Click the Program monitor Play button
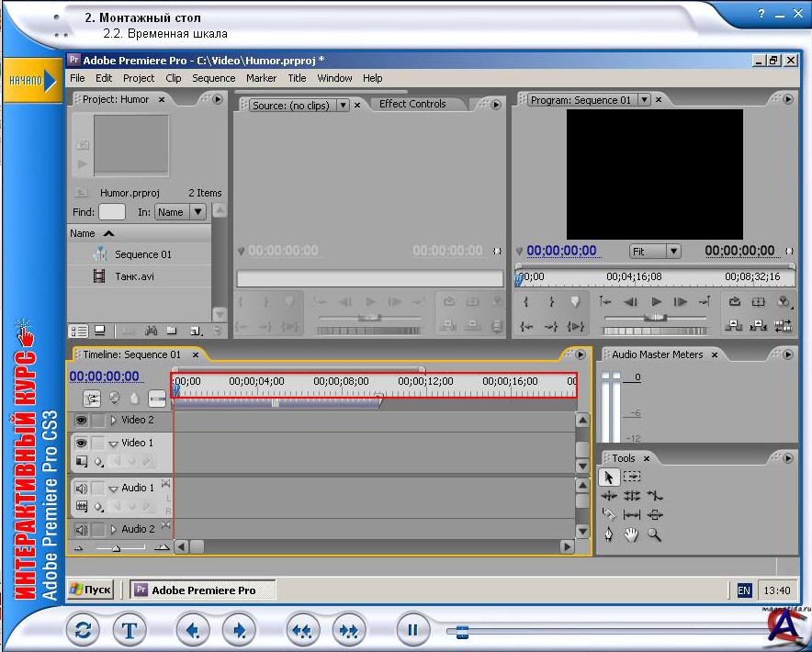The height and width of the screenshot is (652, 812). [656, 301]
